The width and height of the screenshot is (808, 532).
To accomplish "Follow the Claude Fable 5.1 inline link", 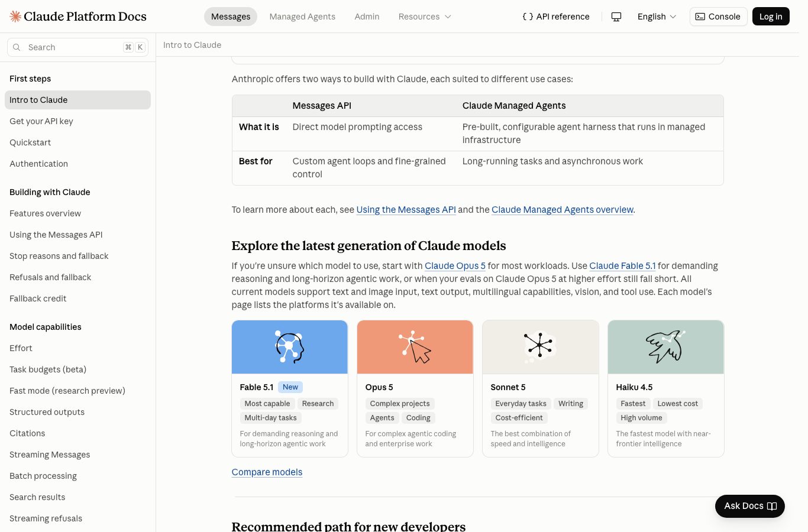I will [x=622, y=266].
